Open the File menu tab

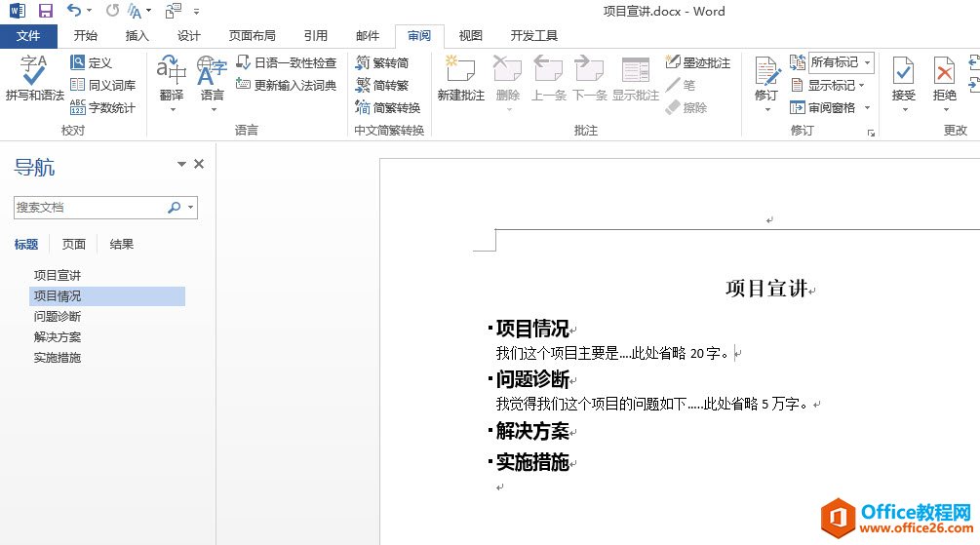28,36
